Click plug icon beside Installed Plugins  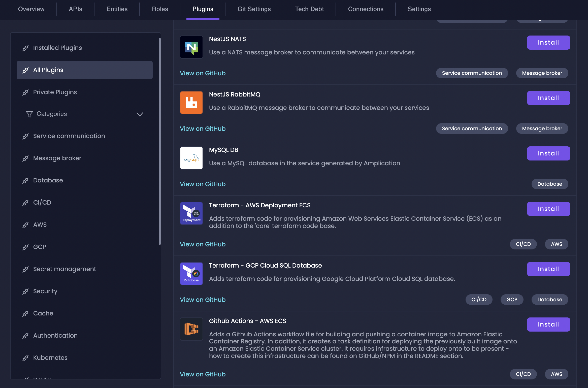coord(25,48)
